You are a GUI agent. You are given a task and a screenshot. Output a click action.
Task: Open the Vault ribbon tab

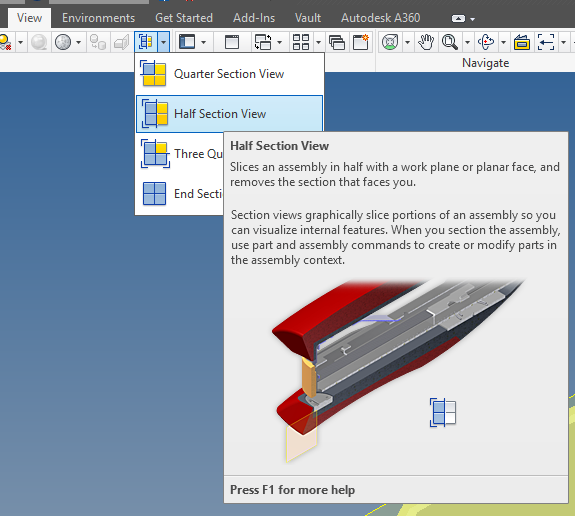click(x=308, y=18)
